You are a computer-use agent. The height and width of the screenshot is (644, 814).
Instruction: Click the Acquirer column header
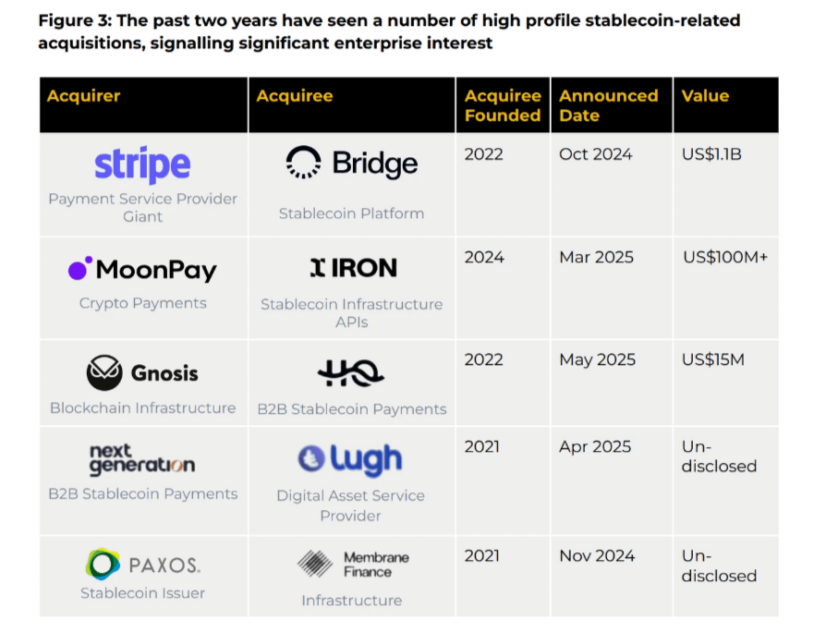click(84, 96)
